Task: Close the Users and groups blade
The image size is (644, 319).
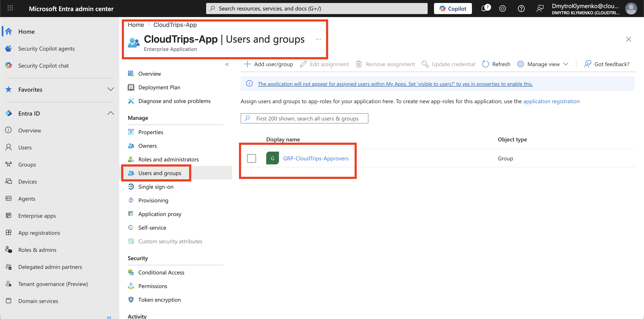Action: coord(628,39)
